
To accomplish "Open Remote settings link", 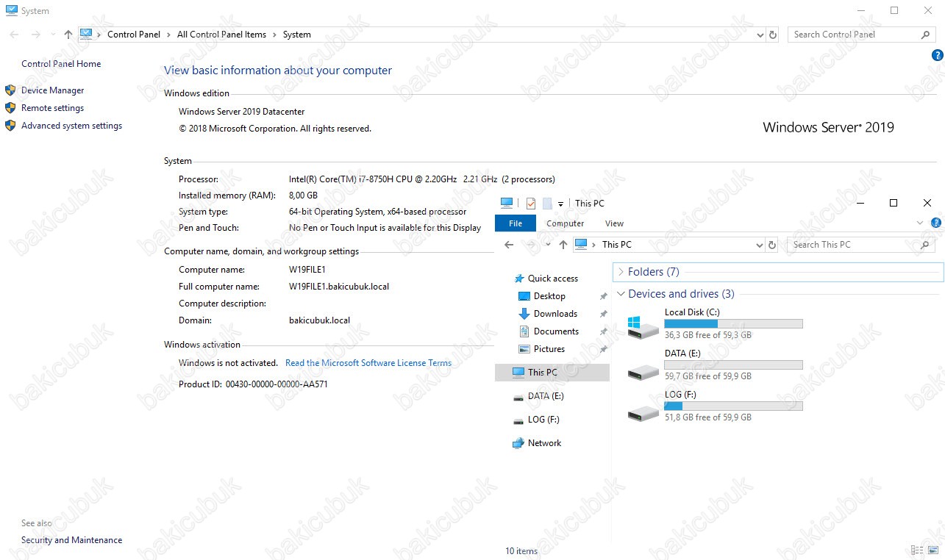I will (52, 108).
